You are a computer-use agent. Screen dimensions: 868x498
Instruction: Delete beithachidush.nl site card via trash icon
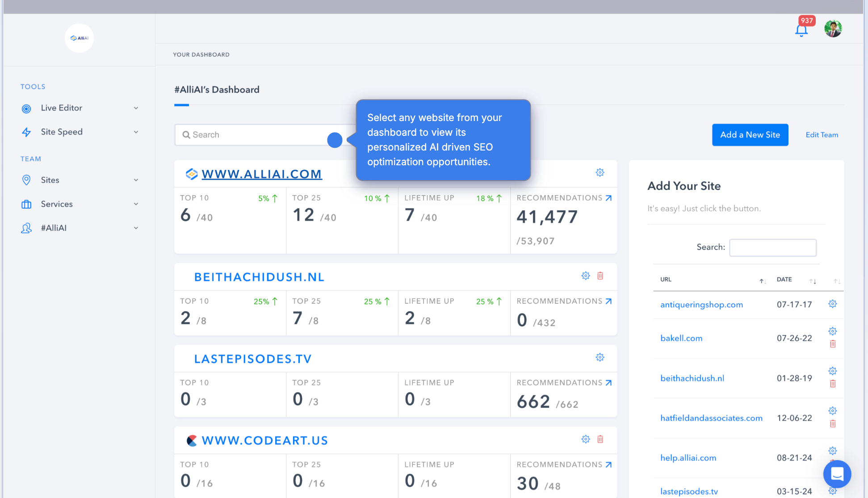(x=600, y=276)
